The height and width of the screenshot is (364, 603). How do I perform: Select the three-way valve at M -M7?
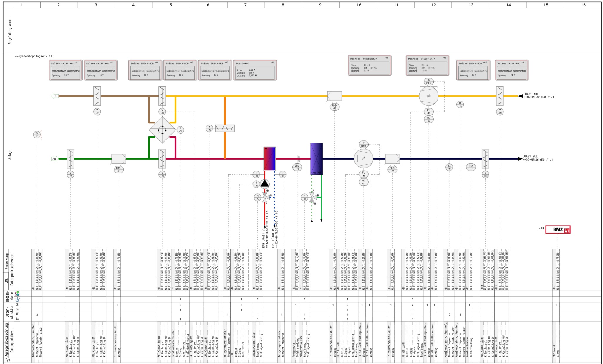[266, 197]
